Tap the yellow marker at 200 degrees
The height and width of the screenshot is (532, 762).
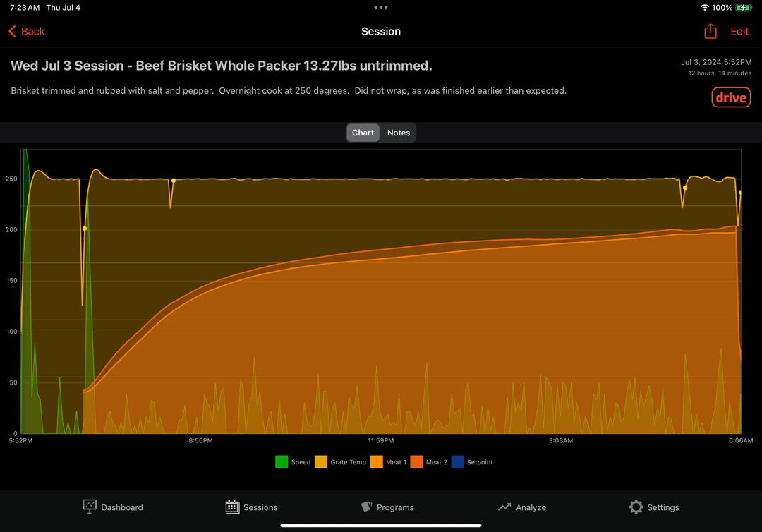(85, 229)
